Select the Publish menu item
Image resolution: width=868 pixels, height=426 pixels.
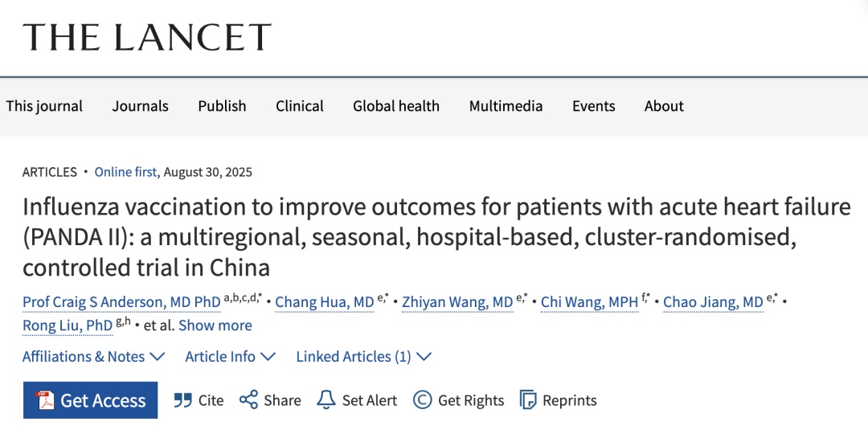click(x=222, y=106)
